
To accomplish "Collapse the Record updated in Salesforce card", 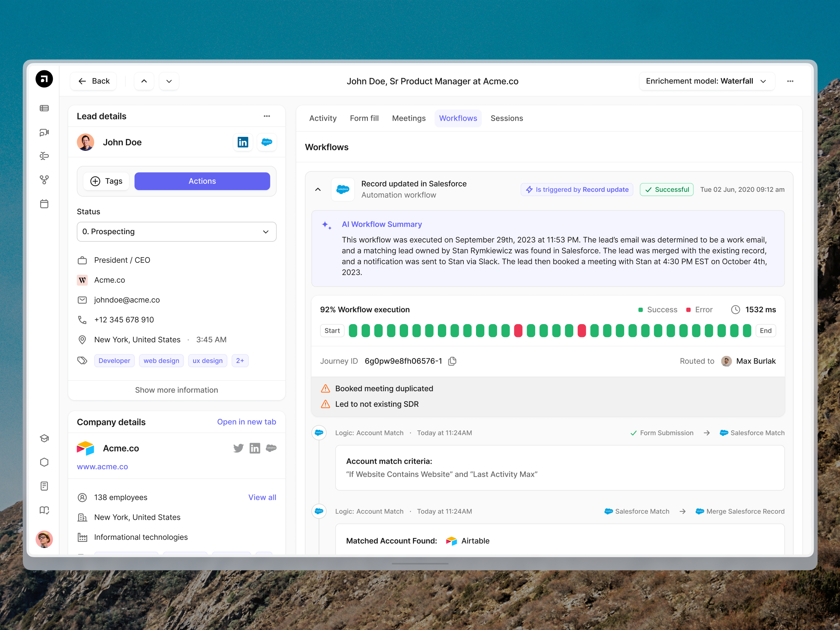I will pos(318,189).
